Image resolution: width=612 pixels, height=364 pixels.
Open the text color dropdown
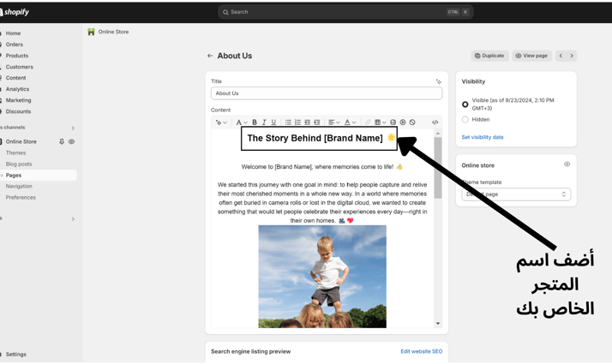point(350,122)
